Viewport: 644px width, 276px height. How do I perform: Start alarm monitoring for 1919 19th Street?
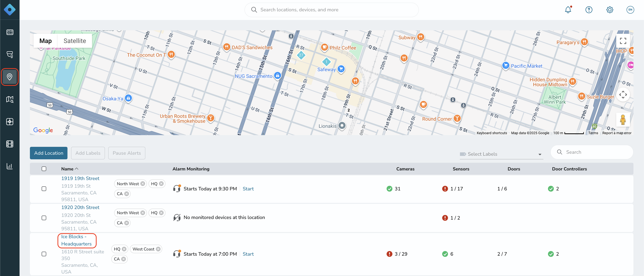coord(248,189)
